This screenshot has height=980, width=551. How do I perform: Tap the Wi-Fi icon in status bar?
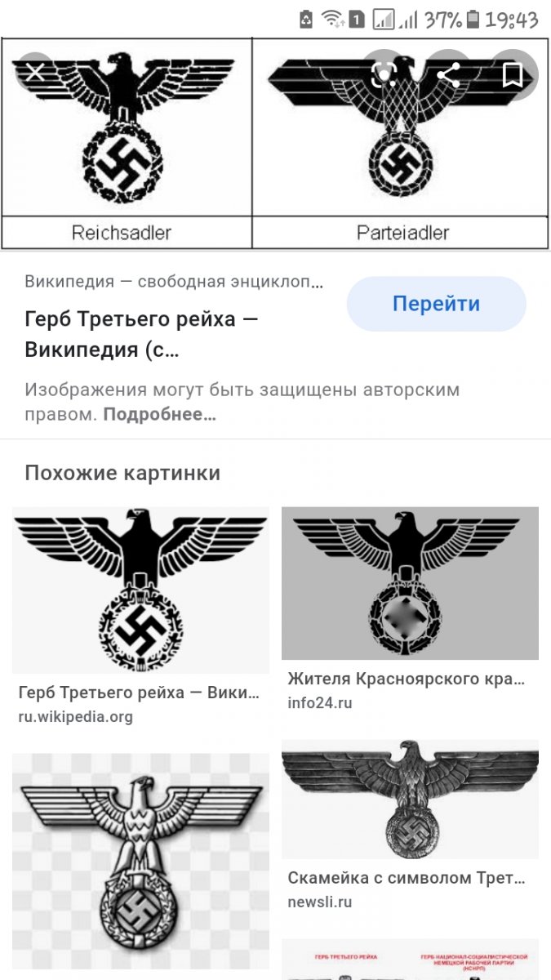[331, 19]
